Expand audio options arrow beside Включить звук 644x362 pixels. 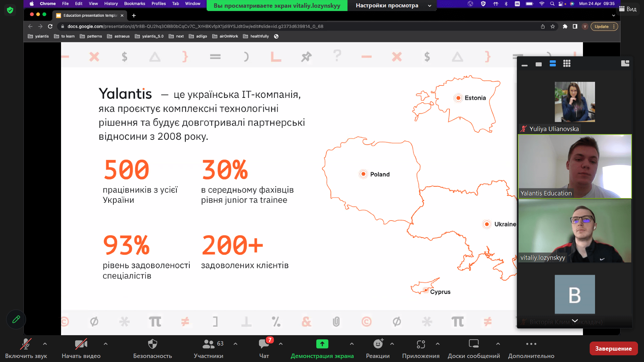click(45, 344)
